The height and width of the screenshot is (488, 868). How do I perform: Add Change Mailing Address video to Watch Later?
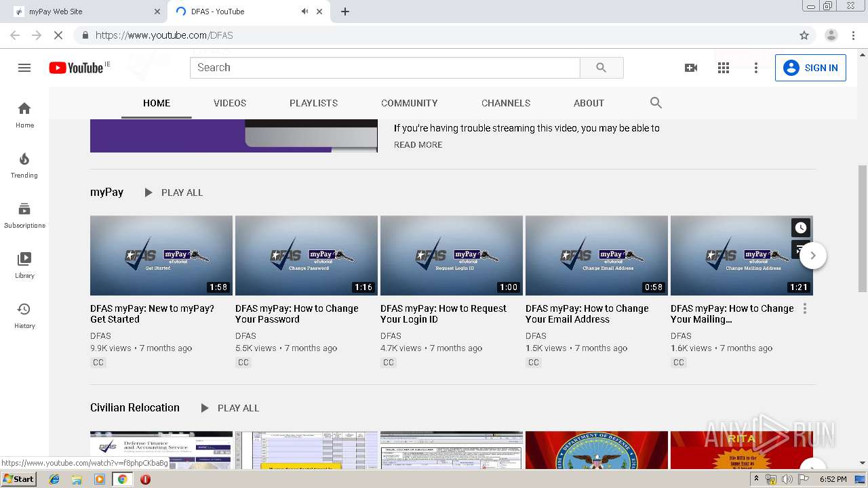801,228
